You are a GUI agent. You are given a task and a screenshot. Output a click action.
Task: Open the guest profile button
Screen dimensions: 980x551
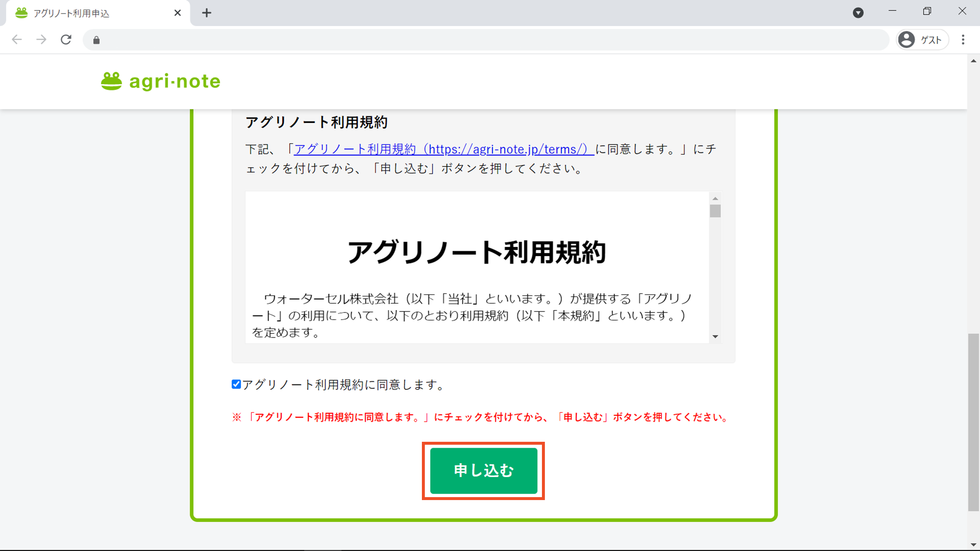coord(923,40)
